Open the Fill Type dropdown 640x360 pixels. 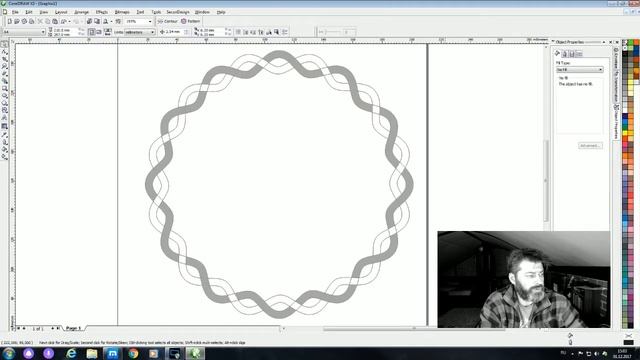(579, 70)
